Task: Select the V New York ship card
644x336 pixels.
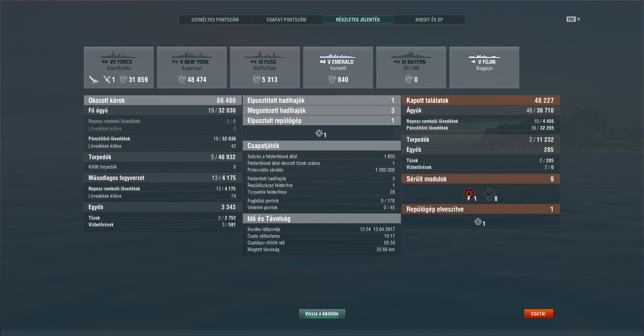Action: 192,67
